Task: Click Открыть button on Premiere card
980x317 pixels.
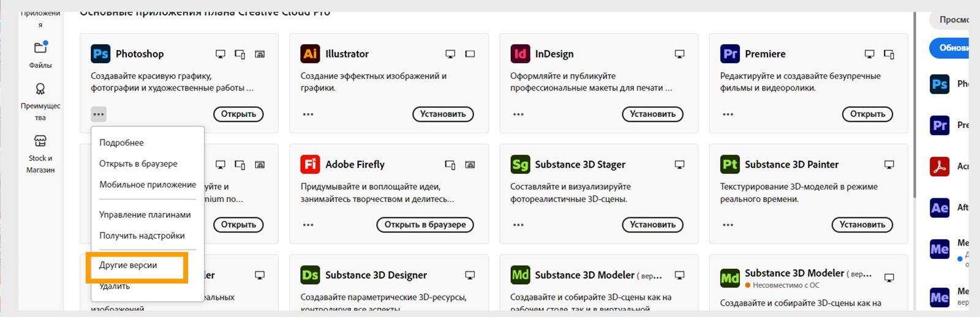Action: point(867,114)
